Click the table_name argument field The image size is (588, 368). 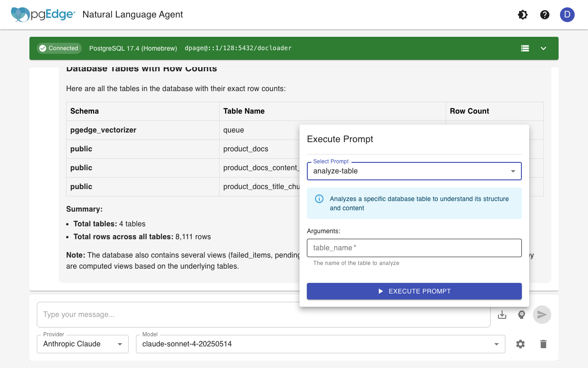coord(414,248)
